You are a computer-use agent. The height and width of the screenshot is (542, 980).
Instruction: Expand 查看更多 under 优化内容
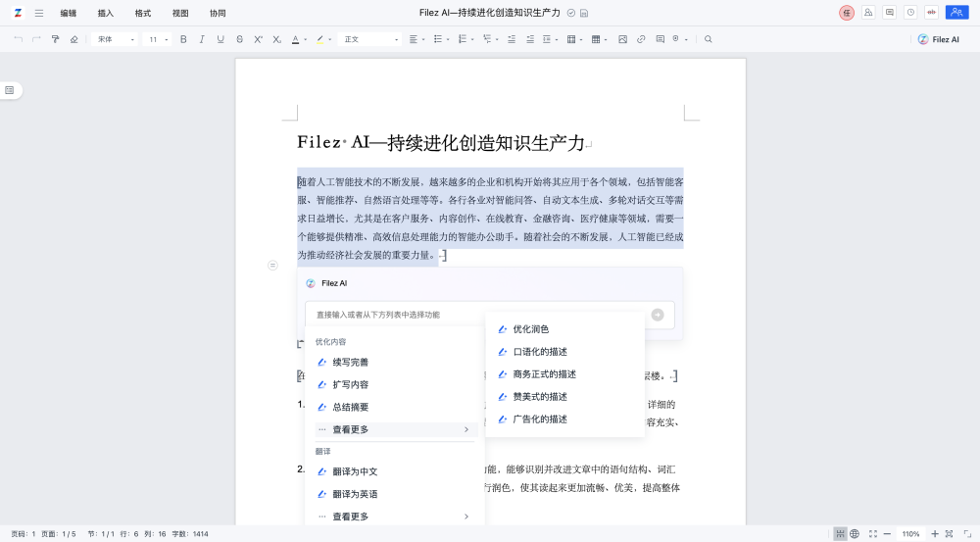coord(396,429)
